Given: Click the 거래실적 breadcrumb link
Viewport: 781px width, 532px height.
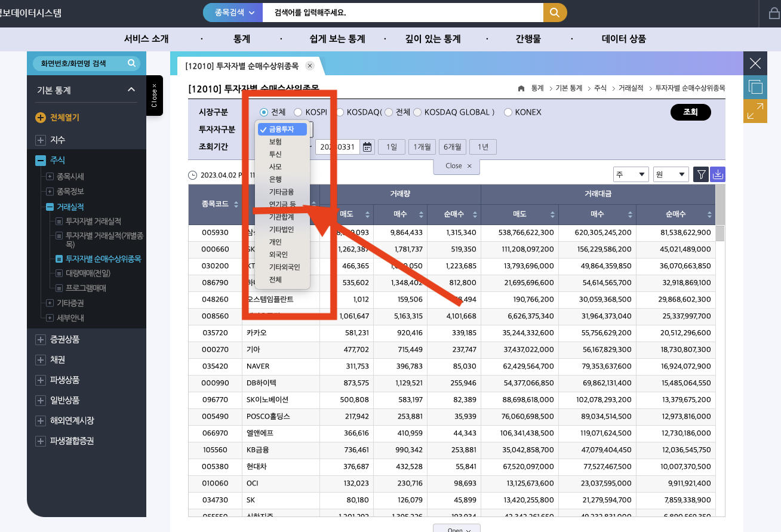Looking at the screenshot, I should point(631,88).
